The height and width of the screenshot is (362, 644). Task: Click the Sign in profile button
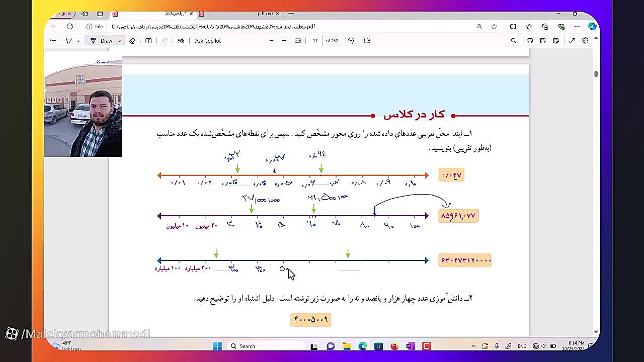coord(63,14)
